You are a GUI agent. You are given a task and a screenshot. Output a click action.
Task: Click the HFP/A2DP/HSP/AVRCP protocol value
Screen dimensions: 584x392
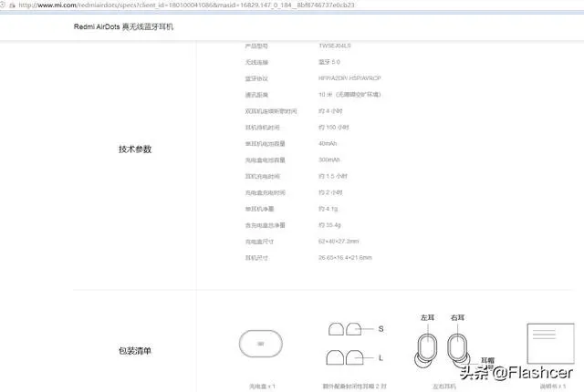click(x=349, y=78)
